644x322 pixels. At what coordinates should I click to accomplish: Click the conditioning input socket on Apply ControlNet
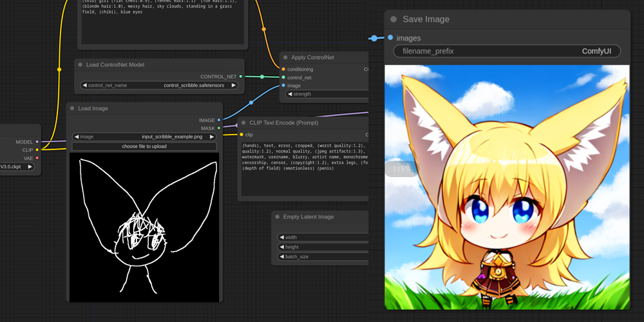(283, 69)
